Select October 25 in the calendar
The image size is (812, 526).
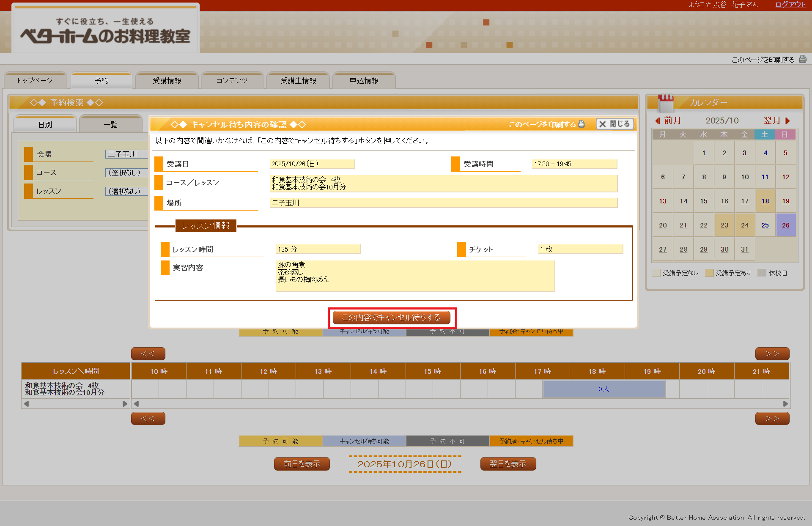(x=765, y=225)
